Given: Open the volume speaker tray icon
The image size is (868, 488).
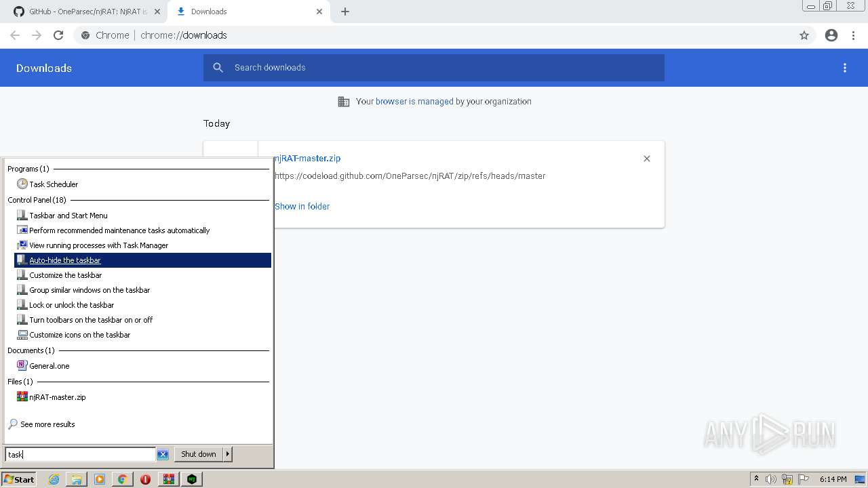Looking at the screenshot, I should pos(771,479).
